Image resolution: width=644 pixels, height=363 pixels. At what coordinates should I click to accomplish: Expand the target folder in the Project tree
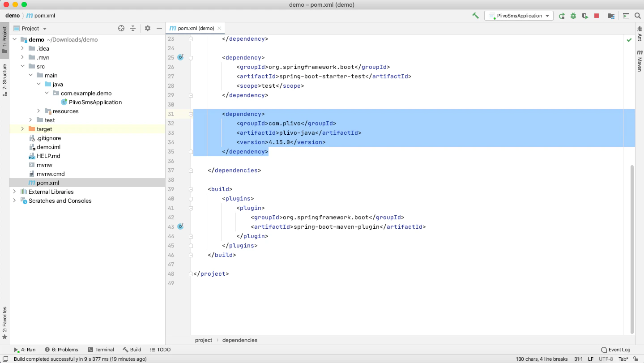pyautogui.click(x=22, y=129)
